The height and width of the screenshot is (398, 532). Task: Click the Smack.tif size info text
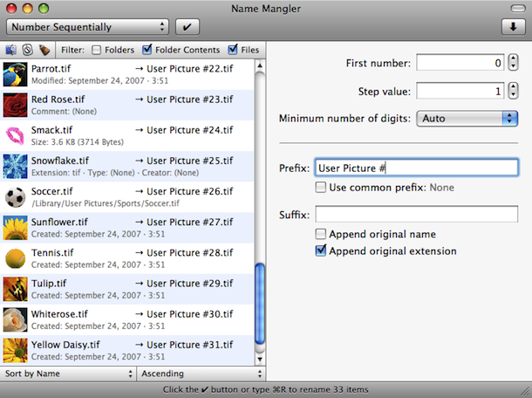[x=78, y=142]
